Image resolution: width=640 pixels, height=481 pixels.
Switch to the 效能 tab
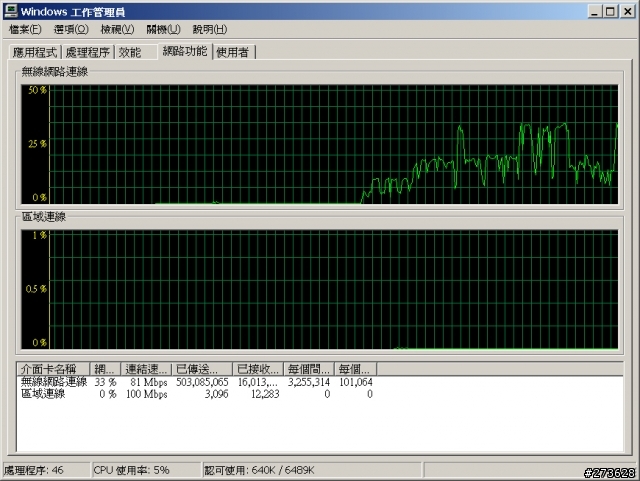136,52
